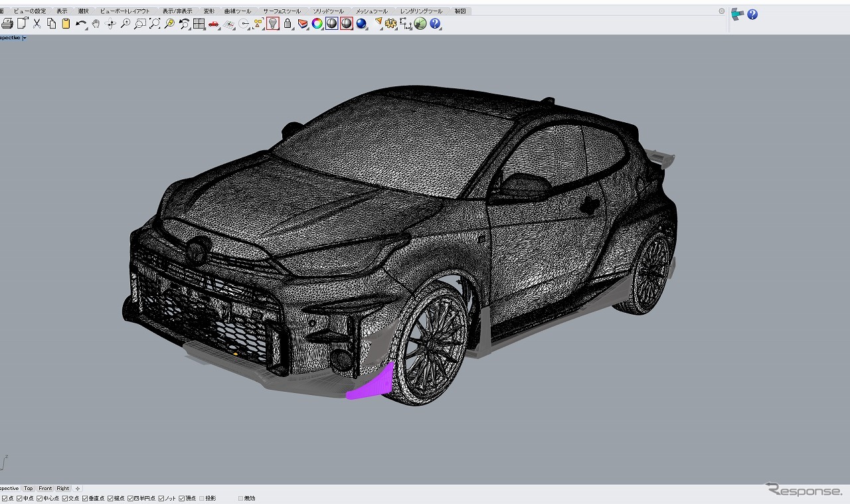The image size is (850, 504).
Task: Check the 無効 osnap checkbox
Action: click(x=240, y=498)
